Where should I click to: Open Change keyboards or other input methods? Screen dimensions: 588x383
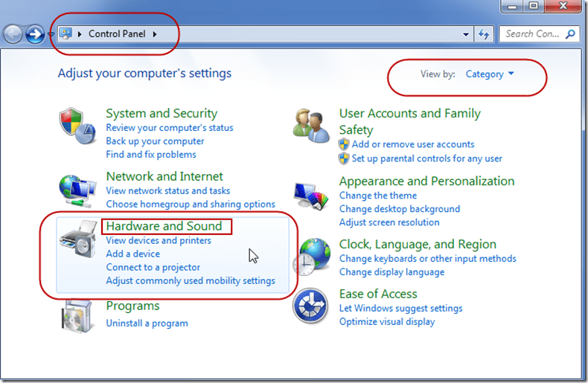point(427,259)
